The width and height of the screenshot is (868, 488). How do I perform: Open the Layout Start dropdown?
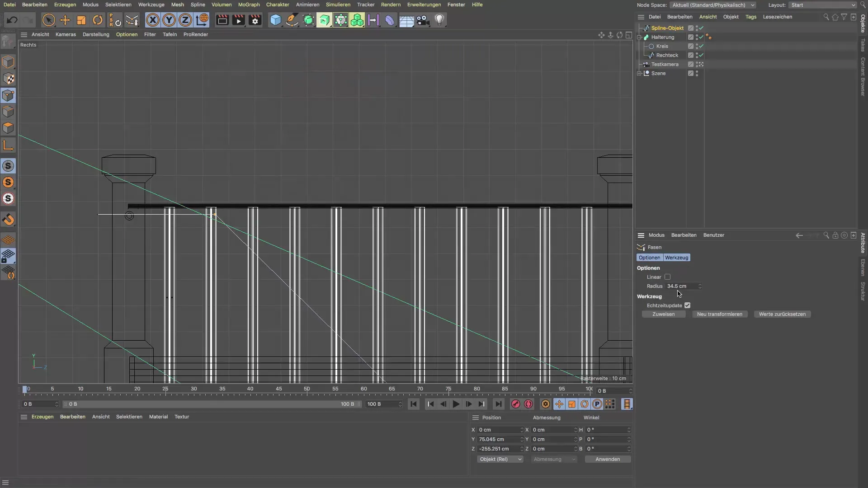tap(823, 5)
